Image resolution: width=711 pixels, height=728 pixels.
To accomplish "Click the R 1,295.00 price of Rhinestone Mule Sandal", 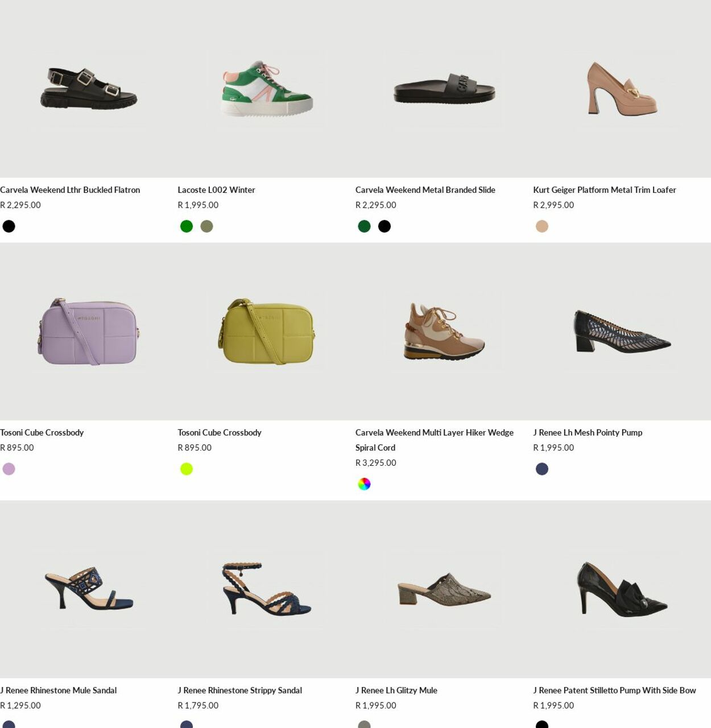I will click(20, 706).
